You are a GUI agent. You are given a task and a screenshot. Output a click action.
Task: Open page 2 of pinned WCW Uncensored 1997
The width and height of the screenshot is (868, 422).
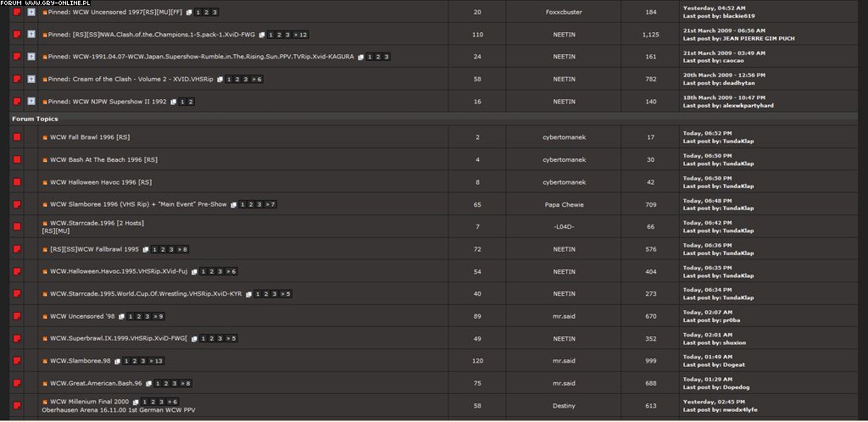pos(206,12)
